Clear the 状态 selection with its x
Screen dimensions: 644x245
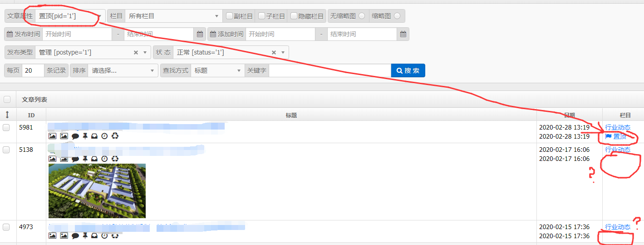tap(274, 52)
